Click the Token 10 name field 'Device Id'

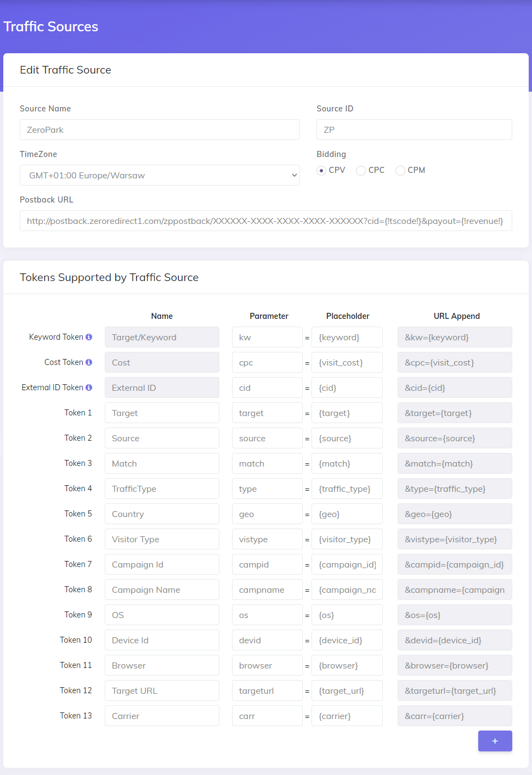pyautogui.click(x=162, y=640)
